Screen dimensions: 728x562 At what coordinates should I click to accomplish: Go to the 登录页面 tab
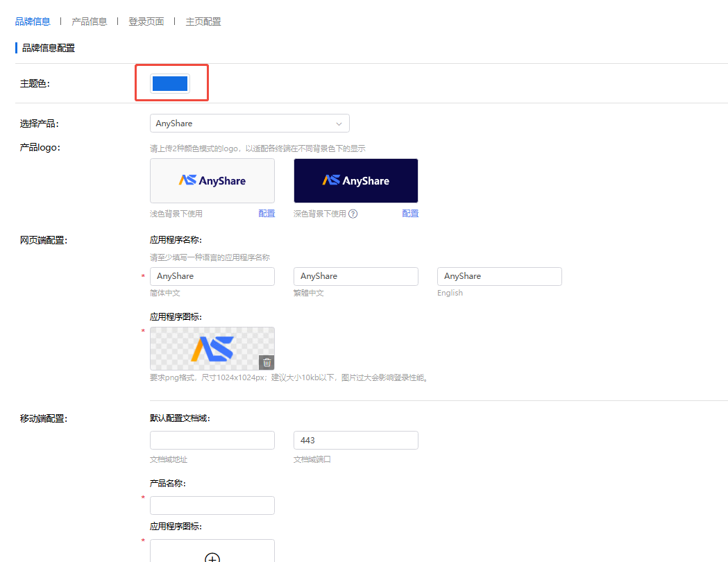coord(146,22)
